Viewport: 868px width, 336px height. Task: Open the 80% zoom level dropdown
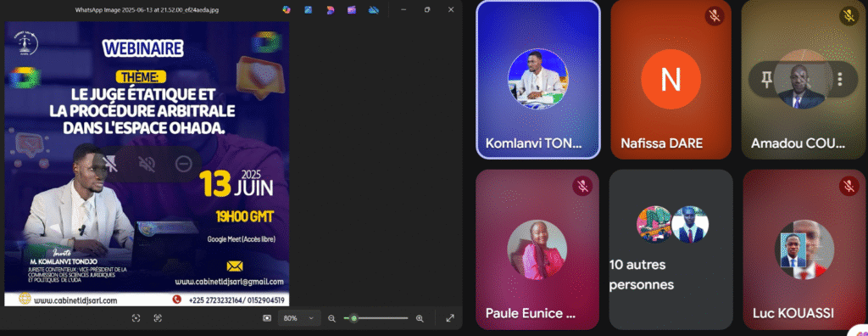[x=299, y=318]
